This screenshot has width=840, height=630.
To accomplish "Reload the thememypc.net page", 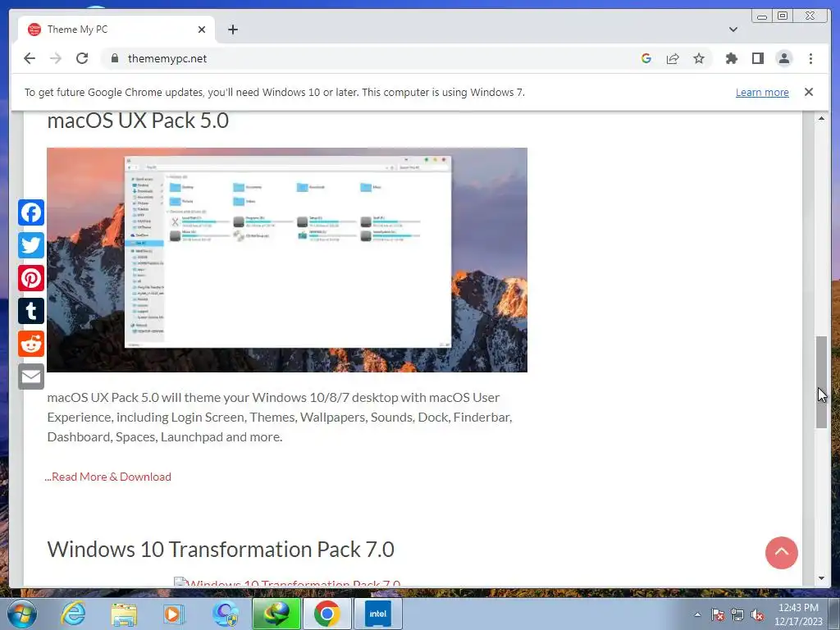I will pos(82,58).
